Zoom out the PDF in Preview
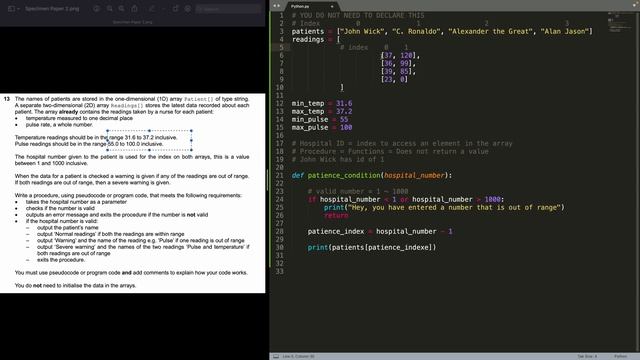The image size is (640, 360). (109, 9)
